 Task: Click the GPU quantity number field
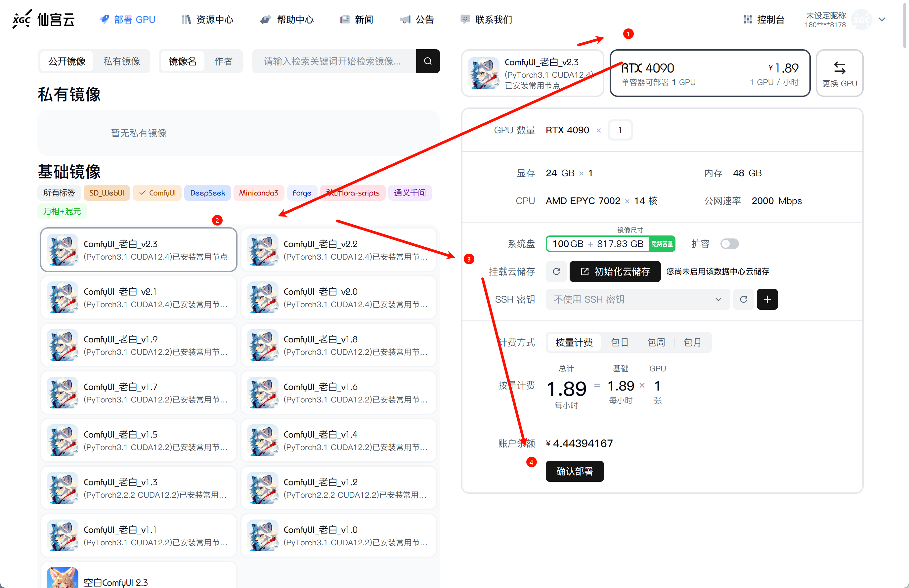click(620, 130)
